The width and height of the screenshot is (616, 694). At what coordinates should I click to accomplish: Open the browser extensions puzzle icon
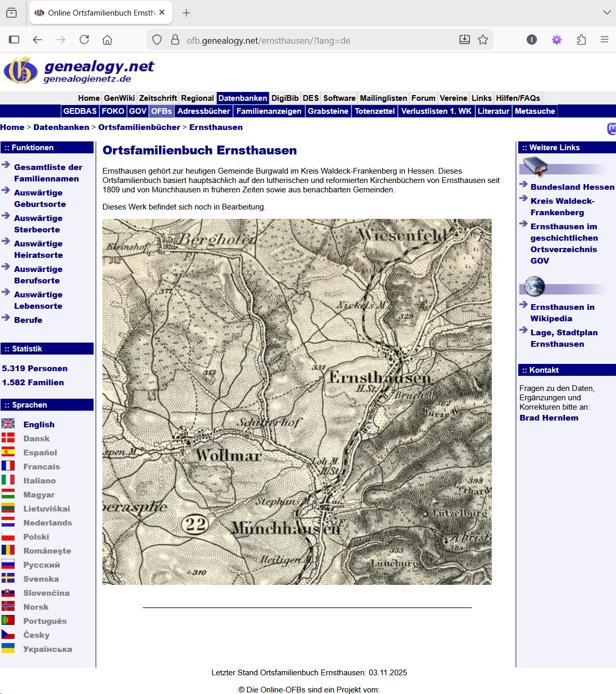pos(581,40)
